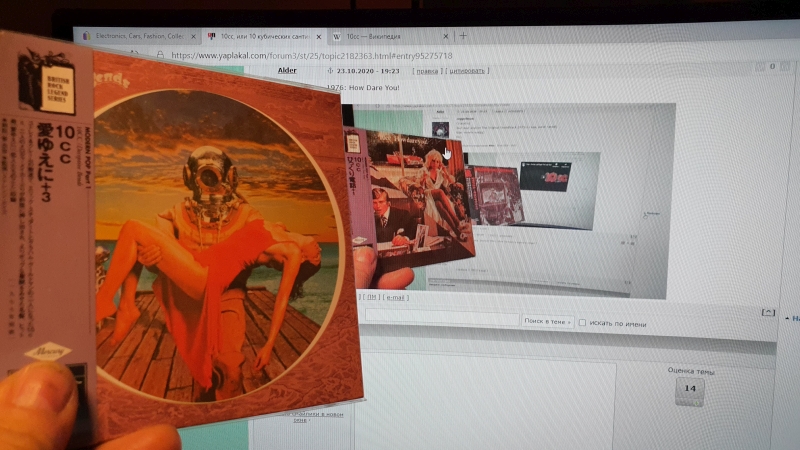Viewport: 800px width, 450px height.
Task: Click the yaplakal.com address bar URL
Action: coord(312,56)
